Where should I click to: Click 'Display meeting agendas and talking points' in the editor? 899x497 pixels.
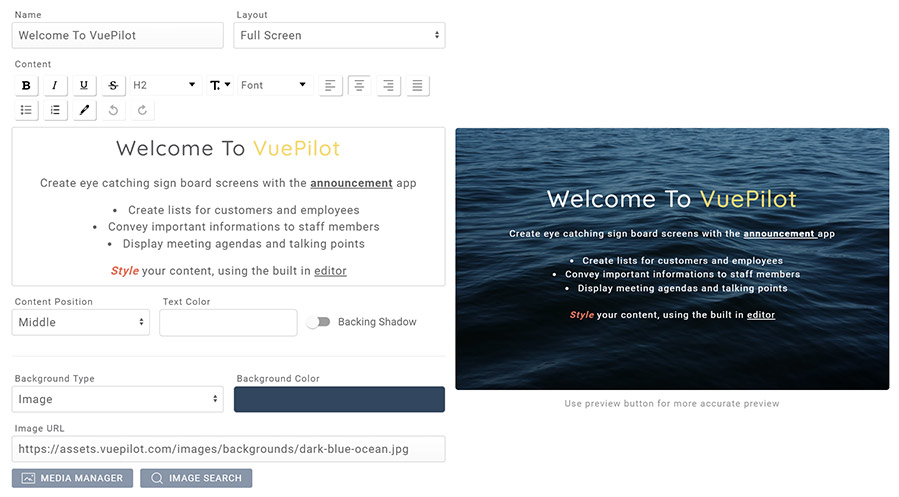click(244, 244)
